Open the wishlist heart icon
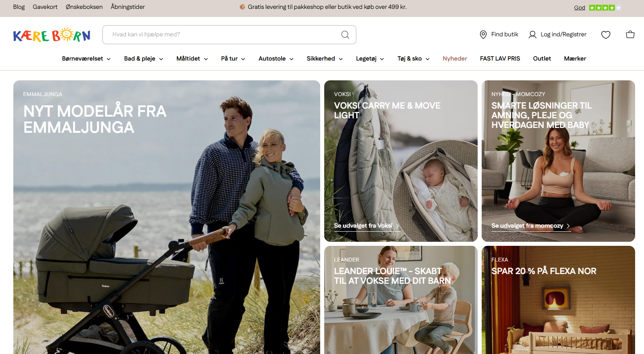Image resolution: width=644 pixels, height=354 pixels. tap(606, 35)
